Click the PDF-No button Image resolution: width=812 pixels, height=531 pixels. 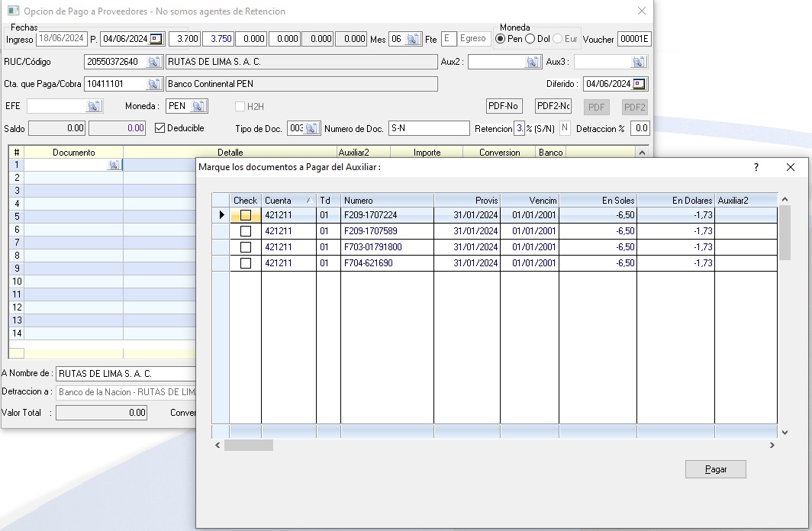click(x=504, y=106)
